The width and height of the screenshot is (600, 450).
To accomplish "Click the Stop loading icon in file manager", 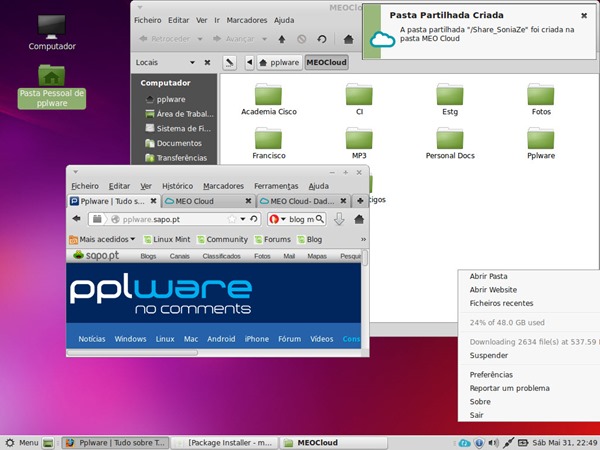I will point(302,39).
